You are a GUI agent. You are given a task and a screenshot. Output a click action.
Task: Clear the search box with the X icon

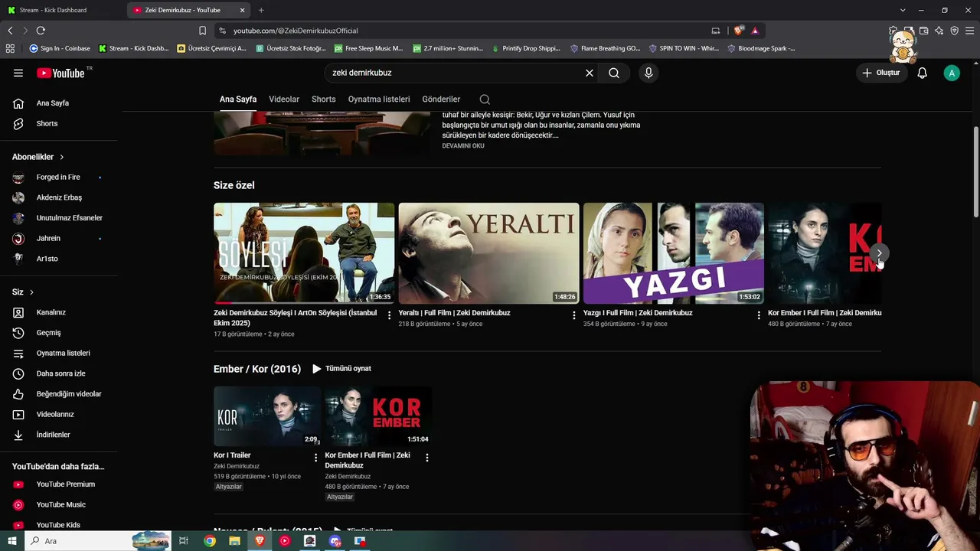[590, 73]
